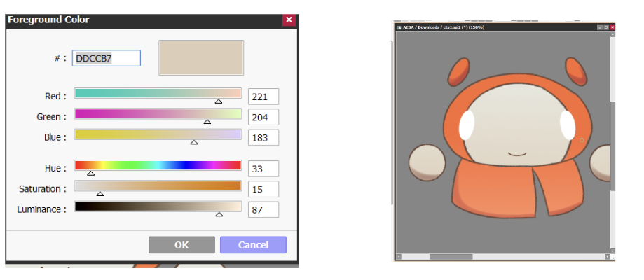Click the hex color code input field
This screenshot has width=644, height=280.
[x=107, y=58]
